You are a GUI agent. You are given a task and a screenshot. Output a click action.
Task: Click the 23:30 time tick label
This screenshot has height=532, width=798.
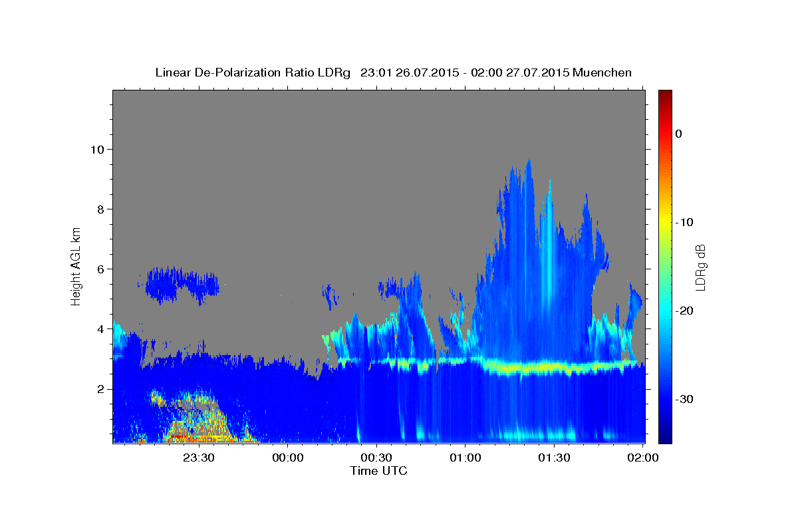coord(199,458)
